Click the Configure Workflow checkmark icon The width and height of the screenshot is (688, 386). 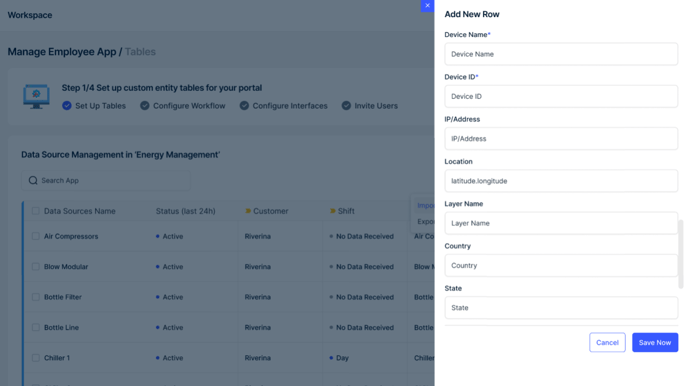pyautogui.click(x=145, y=106)
